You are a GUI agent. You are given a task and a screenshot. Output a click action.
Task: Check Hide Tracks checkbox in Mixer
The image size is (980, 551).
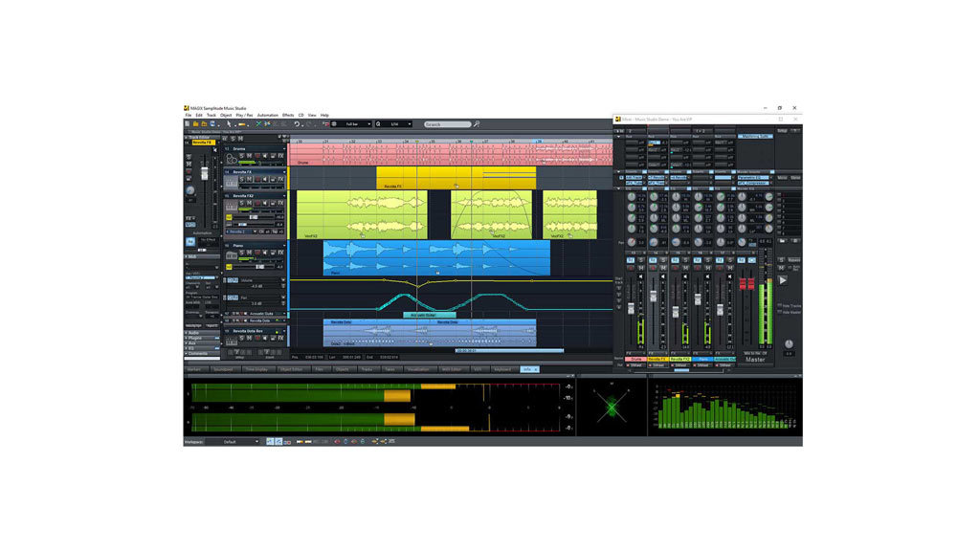click(779, 305)
